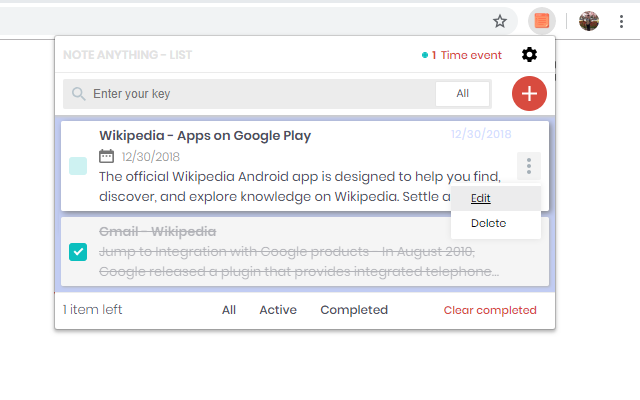The image size is (640, 400).
Task: Check the Wikipedia Apps note checkbox
Action: coord(78,166)
